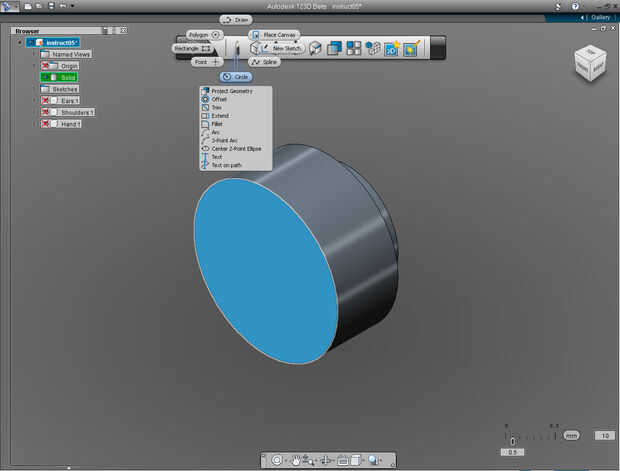620x471 pixels.
Task: Click the navigation wheel icon in bottom bar
Action: [x=277, y=460]
